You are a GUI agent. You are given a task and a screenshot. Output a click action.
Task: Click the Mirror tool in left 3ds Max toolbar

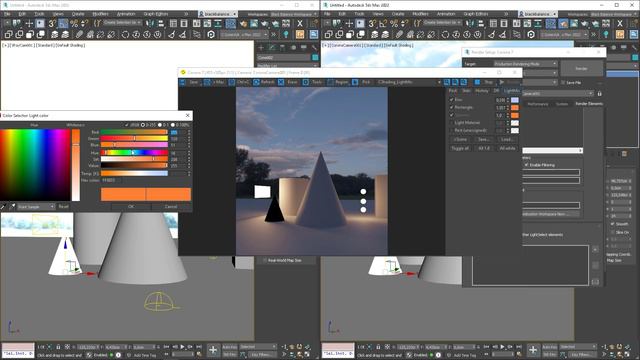pos(150,24)
